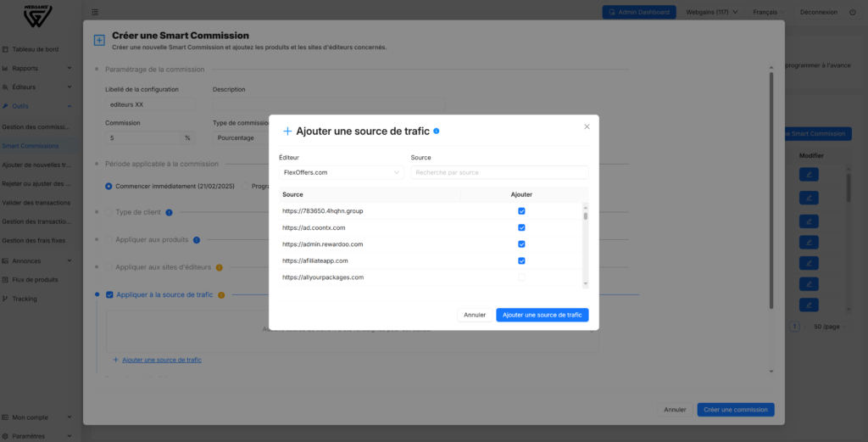Image resolution: width=868 pixels, height=442 pixels.
Task: Open Valider des transactions menu item
Action: coord(36,203)
